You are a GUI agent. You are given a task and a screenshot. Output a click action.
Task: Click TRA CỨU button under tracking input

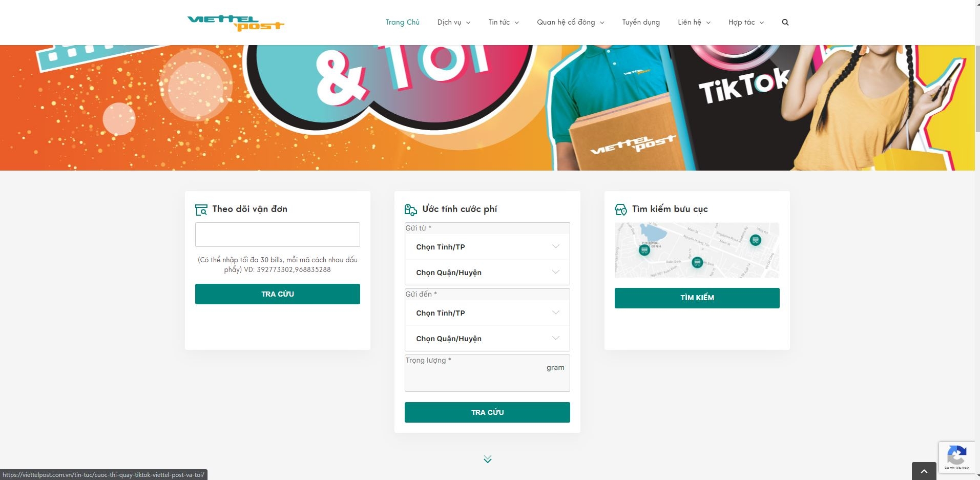[x=278, y=294]
